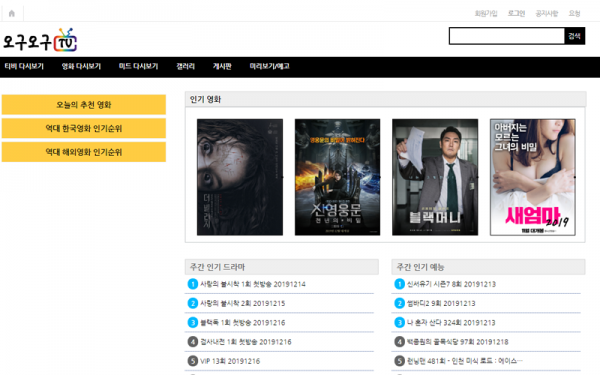Screen dimensions: 600x375
Task: Click the number 1 badge beside 신서유기 시즌7
Action: tap(399, 284)
